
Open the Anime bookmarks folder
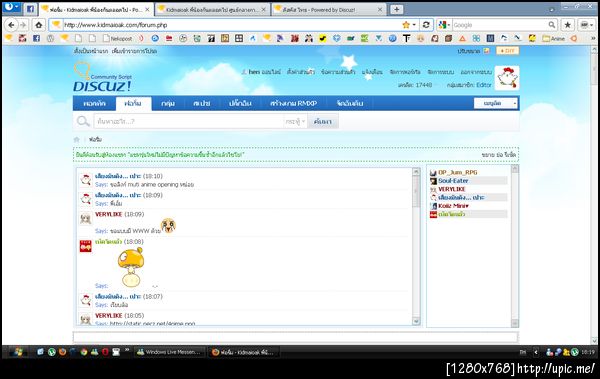(554, 38)
